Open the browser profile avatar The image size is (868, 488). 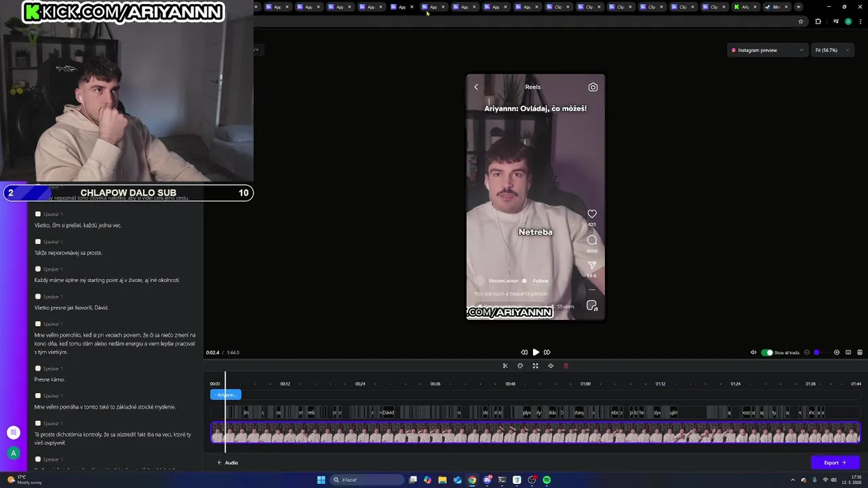tap(848, 22)
